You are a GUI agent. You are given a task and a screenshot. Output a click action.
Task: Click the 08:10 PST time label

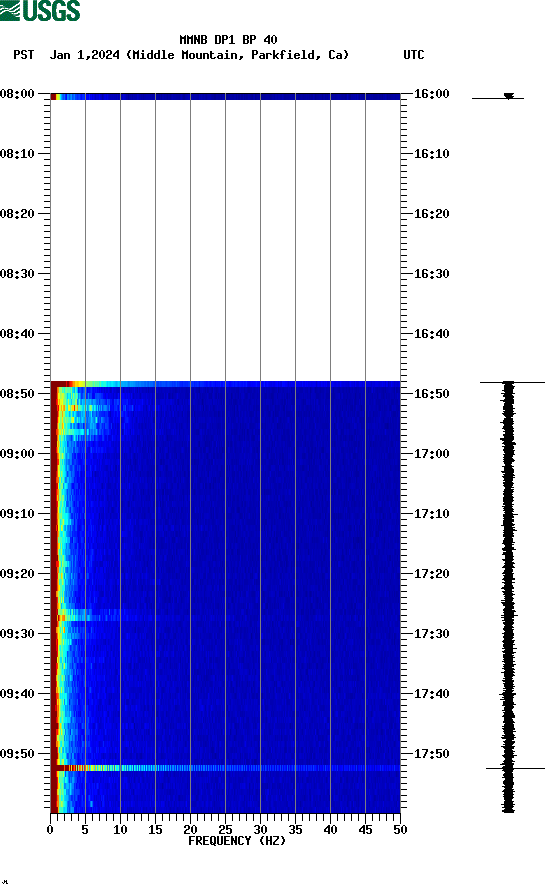[17, 153]
